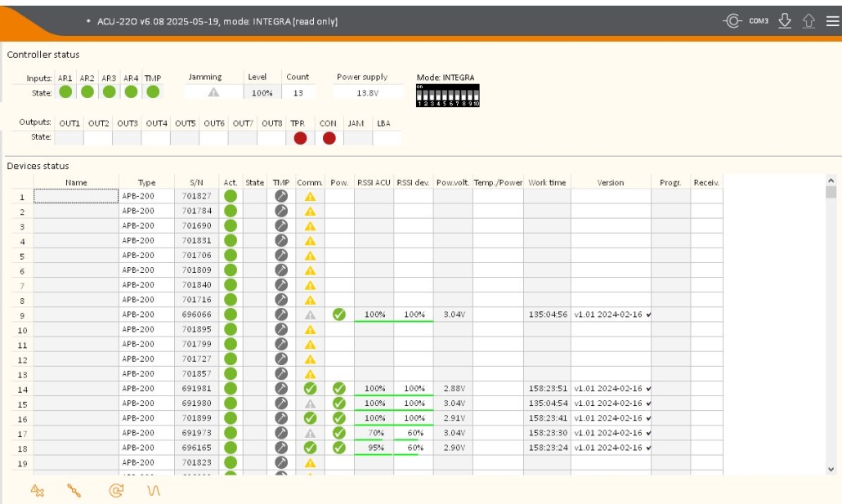Open the waveform signal chart icon
The image size is (842, 504).
coord(154,490)
